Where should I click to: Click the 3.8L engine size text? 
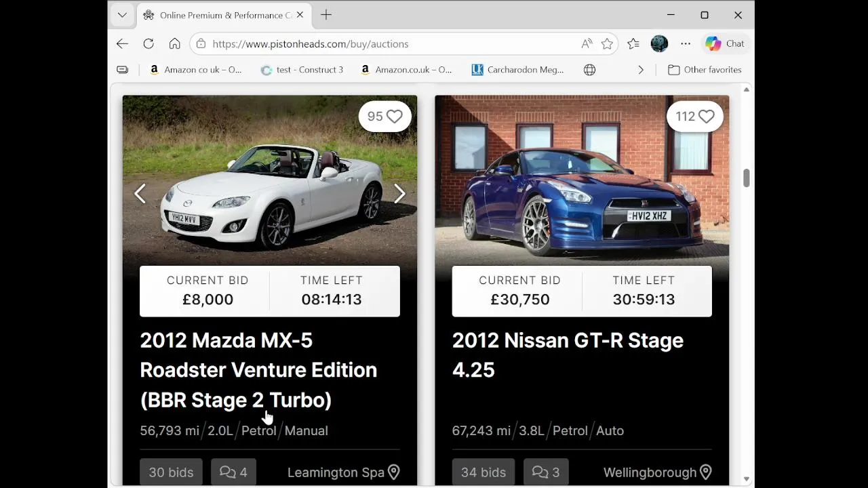coord(532,431)
